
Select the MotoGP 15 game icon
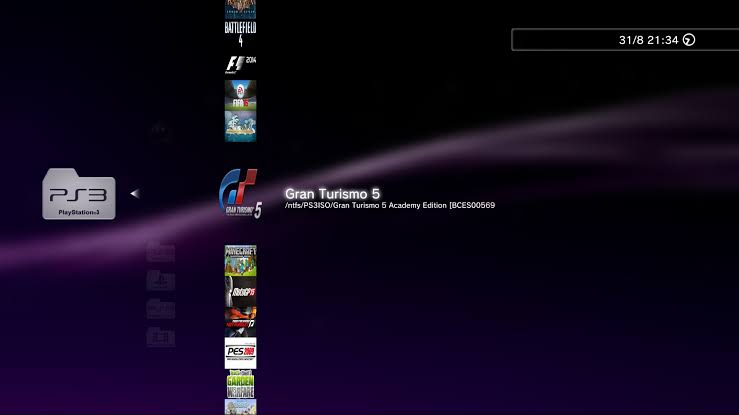(x=240, y=291)
